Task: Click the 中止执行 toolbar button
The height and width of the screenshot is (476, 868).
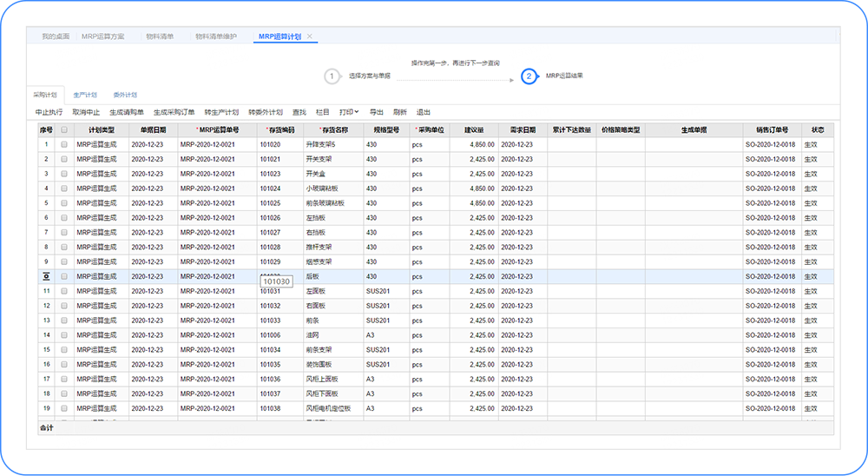Action: pos(49,112)
